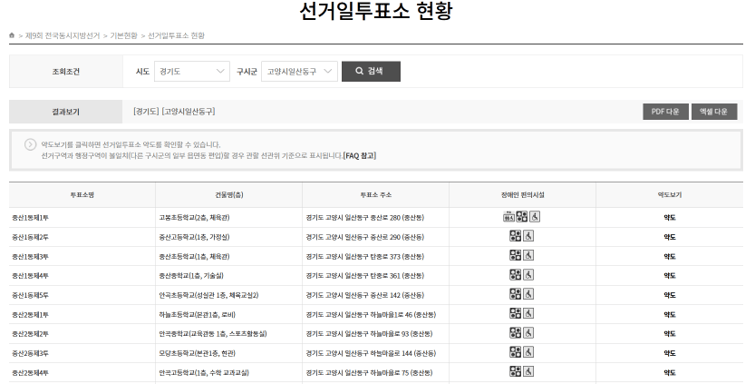The image size is (755, 384).
Task: Click building name 하늘초등학교(본관1층, 로비)
Action: pos(197,315)
